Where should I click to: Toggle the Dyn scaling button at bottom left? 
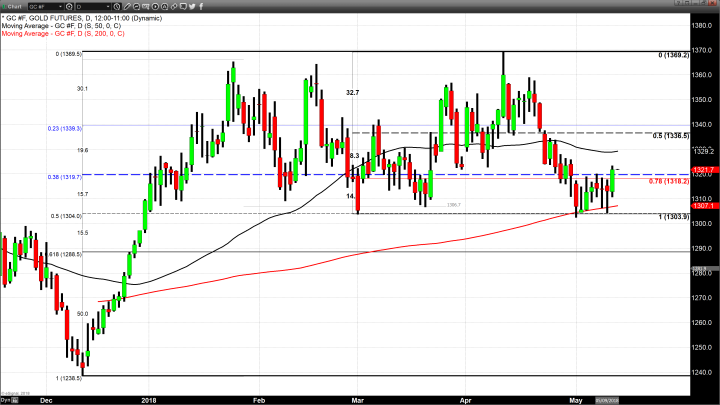5,400
